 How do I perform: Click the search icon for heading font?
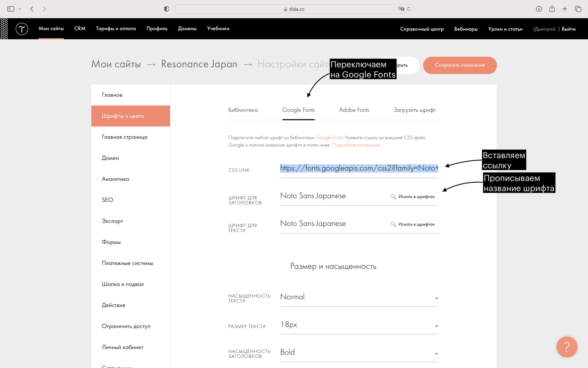[x=393, y=197]
